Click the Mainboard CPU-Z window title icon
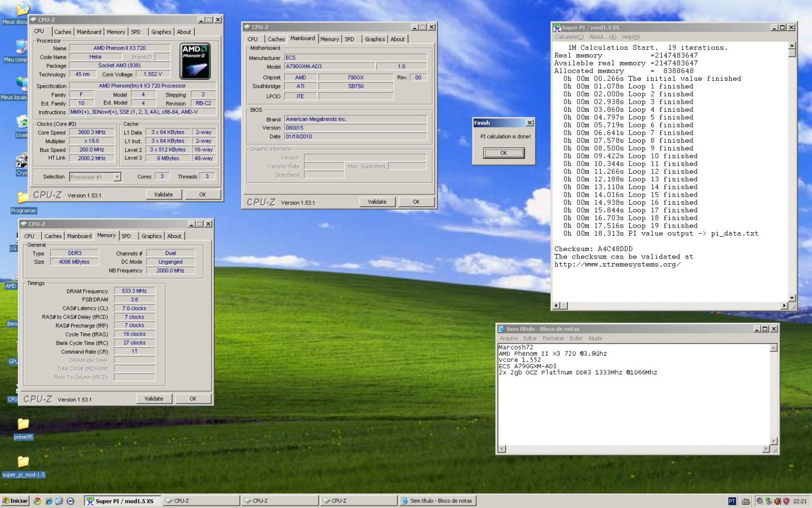This screenshot has width=812, height=508. [x=247, y=27]
